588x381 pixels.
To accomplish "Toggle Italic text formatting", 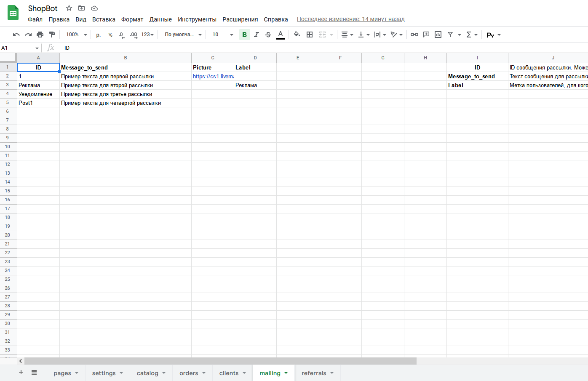I will pos(256,35).
